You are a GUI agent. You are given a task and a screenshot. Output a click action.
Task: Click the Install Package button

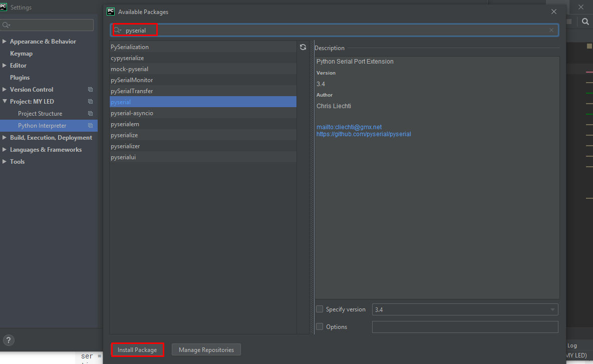[x=137, y=349]
